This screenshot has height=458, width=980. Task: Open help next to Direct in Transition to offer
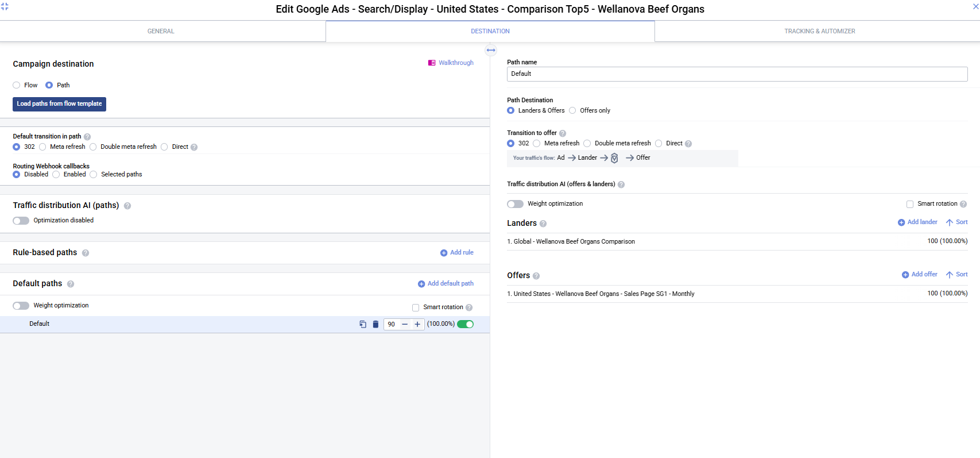pos(688,144)
